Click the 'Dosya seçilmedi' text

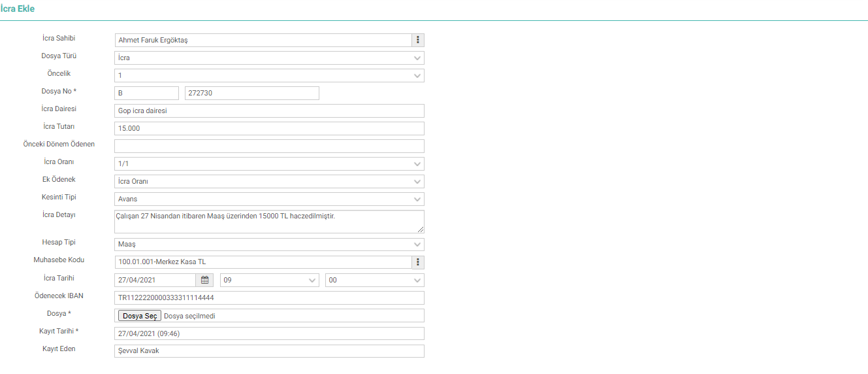pos(189,316)
